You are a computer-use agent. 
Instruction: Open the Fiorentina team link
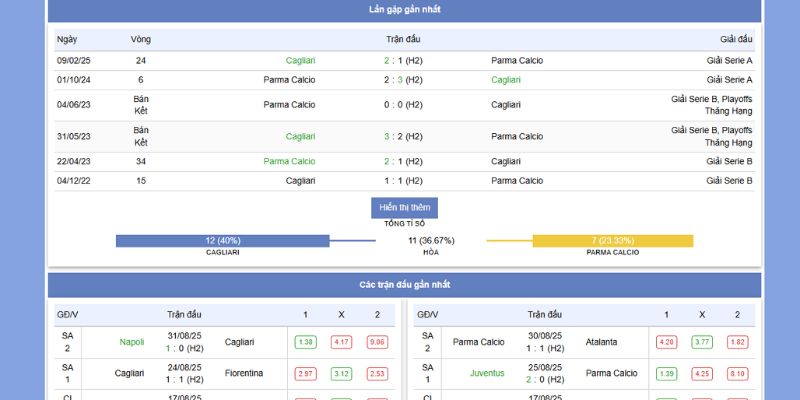(244, 373)
